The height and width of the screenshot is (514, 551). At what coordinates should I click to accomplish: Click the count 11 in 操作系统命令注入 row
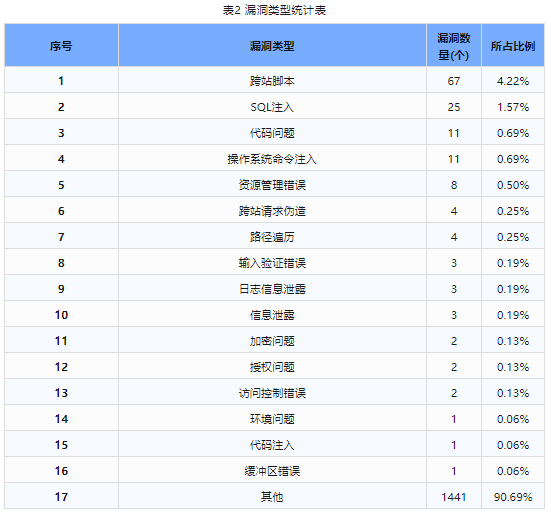[x=454, y=159]
